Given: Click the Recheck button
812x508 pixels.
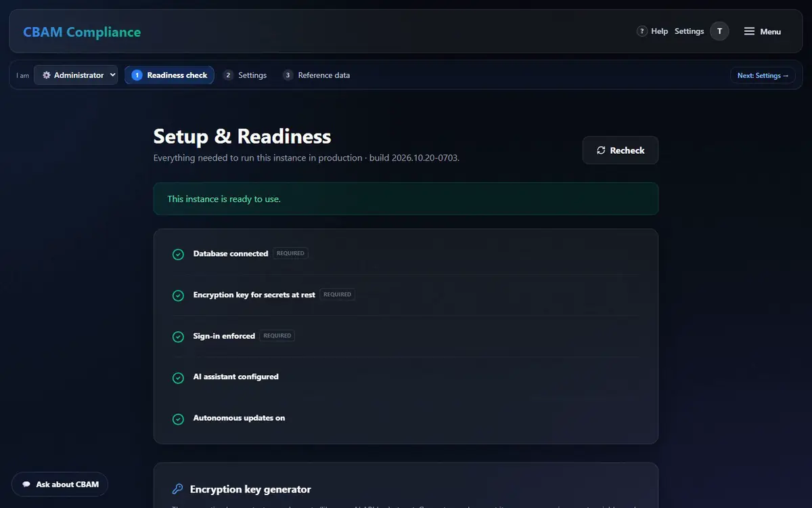Looking at the screenshot, I should (x=621, y=150).
